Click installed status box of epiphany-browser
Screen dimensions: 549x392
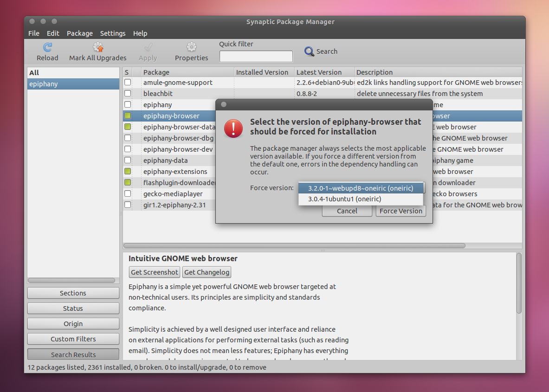[x=128, y=116]
